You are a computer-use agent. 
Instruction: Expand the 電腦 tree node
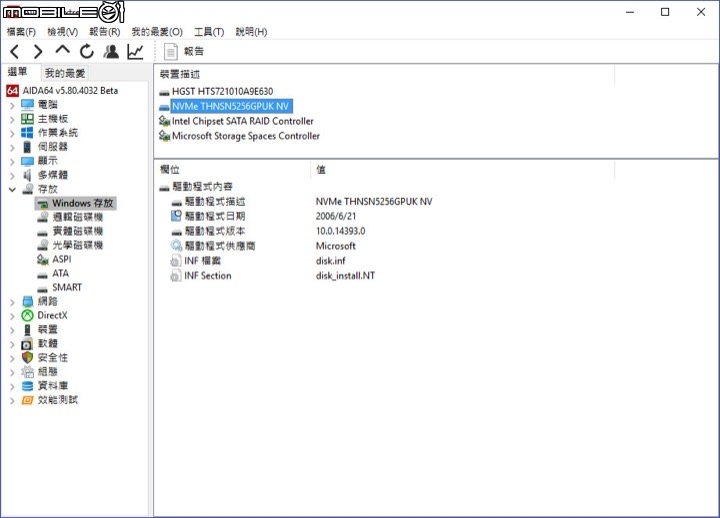click(12, 105)
